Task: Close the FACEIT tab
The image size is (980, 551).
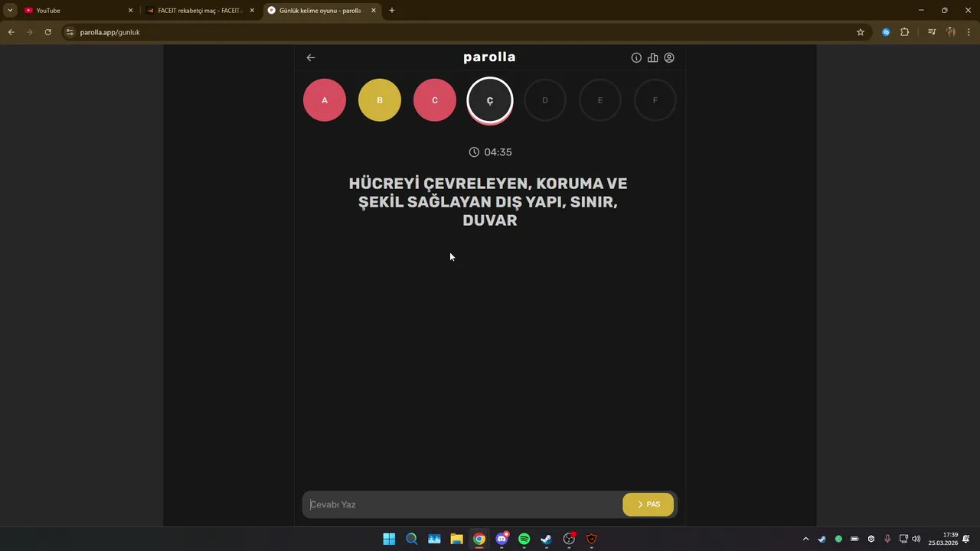Action: (x=252, y=11)
